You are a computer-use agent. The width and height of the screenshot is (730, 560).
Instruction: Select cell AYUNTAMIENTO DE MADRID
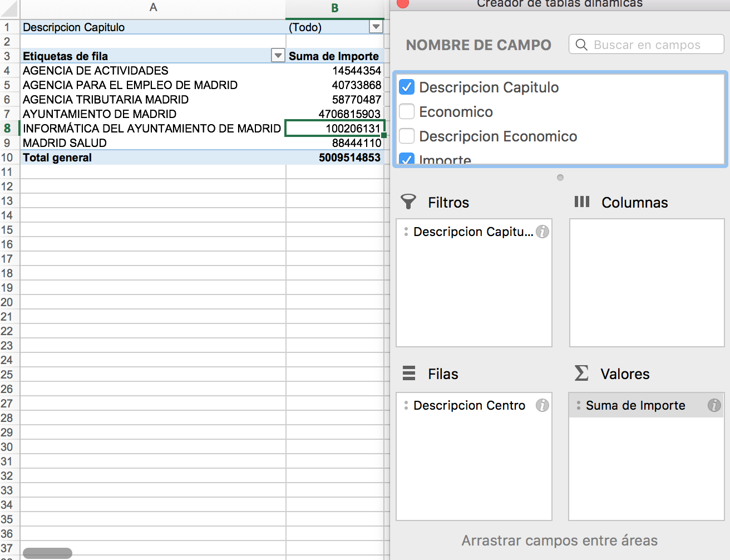coord(153,114)
